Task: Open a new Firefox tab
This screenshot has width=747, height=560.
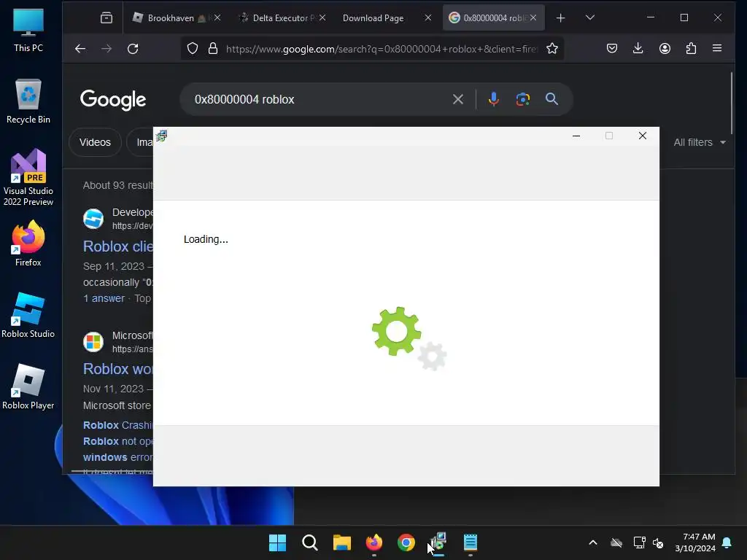Action: point(561,18)
